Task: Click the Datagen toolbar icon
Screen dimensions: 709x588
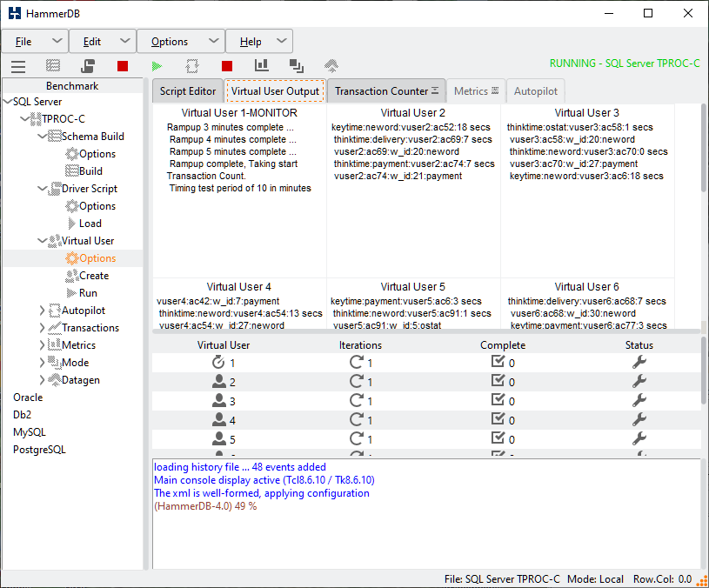Action: pos(331,66)
